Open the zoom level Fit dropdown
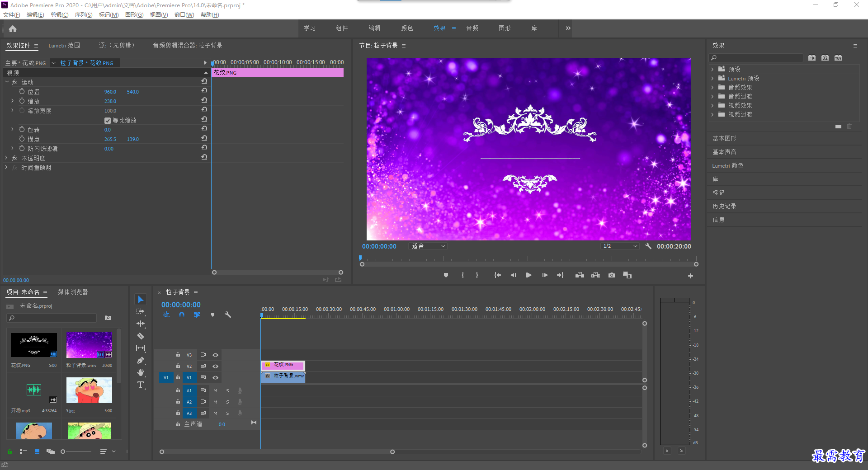The width and height of the screenshot is (868, 470). pos(428,246)
